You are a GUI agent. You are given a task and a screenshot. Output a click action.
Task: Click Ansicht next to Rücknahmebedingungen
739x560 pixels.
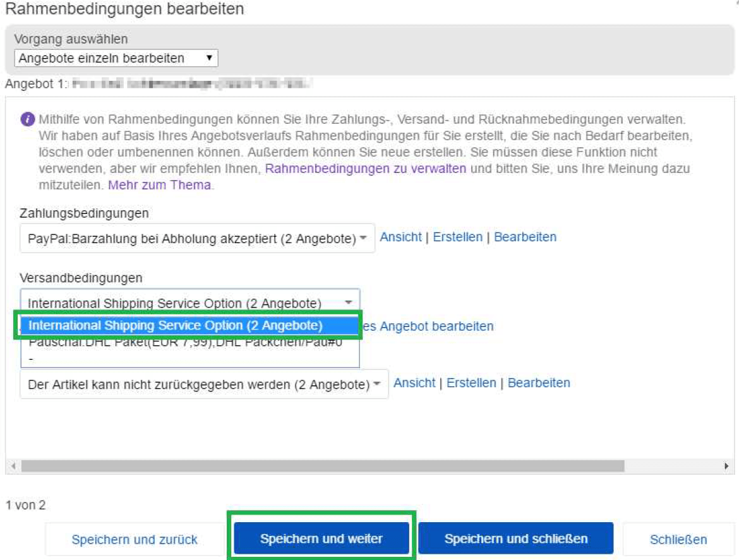pyautogui.click(x=413, y=382)
